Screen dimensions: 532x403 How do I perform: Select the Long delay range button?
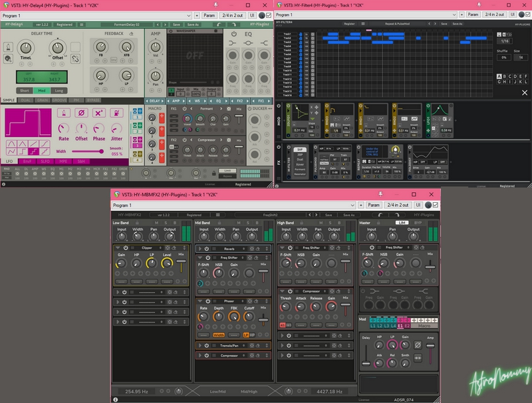point(60,90)
